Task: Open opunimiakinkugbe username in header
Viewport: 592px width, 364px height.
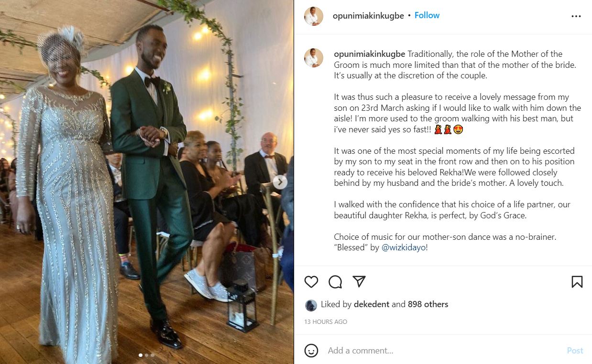Action: (x=369, y=15)
